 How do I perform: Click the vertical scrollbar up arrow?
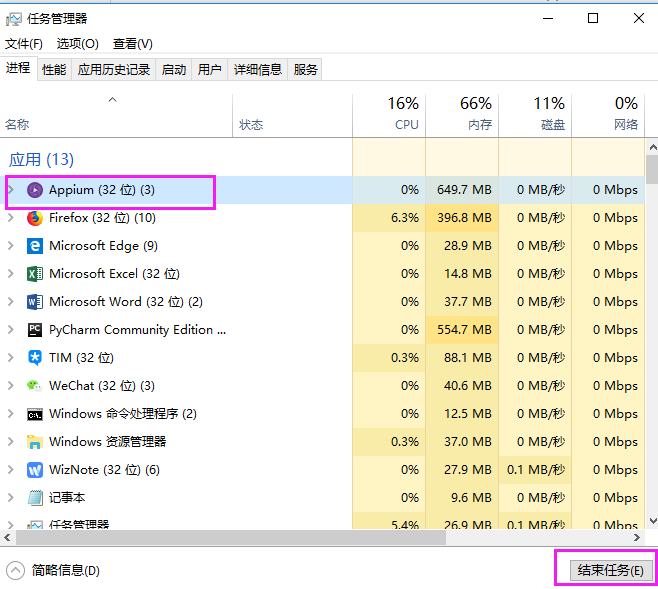coord(653,147)
